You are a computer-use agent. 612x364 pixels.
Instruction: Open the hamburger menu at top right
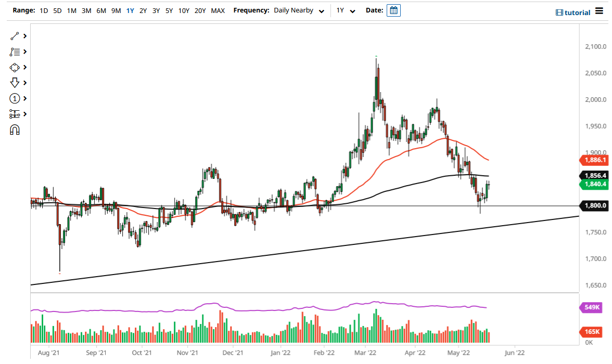point(599,11)
